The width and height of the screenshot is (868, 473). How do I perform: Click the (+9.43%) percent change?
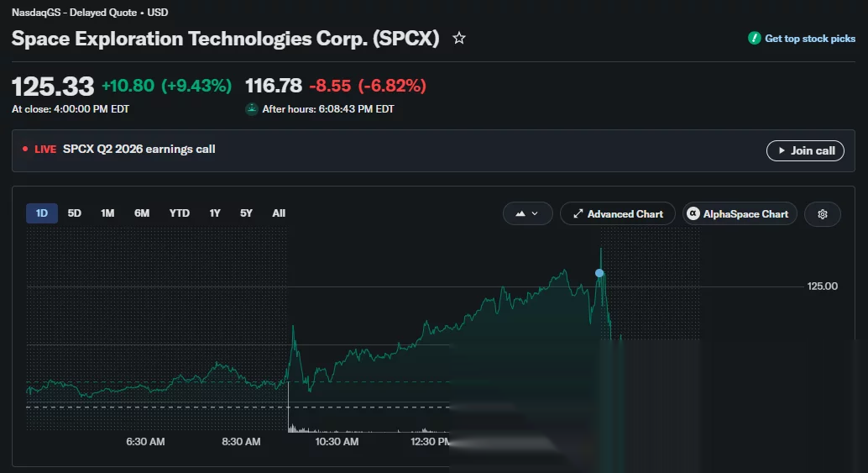196,86
